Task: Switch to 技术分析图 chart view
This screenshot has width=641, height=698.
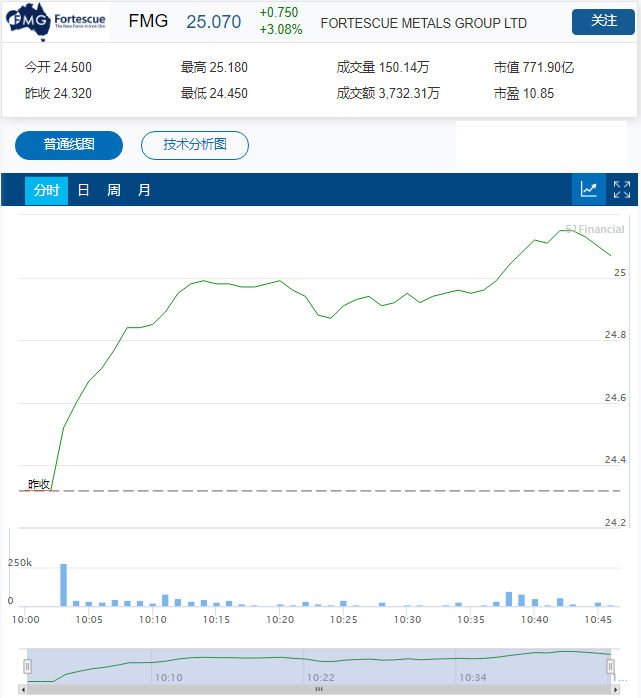Action: (x=195, y=145)
